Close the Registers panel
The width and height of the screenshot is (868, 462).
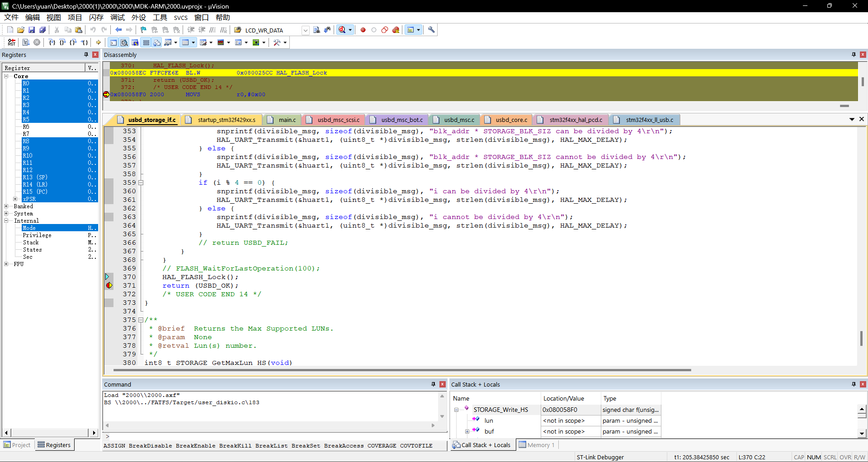click(95, 55)
